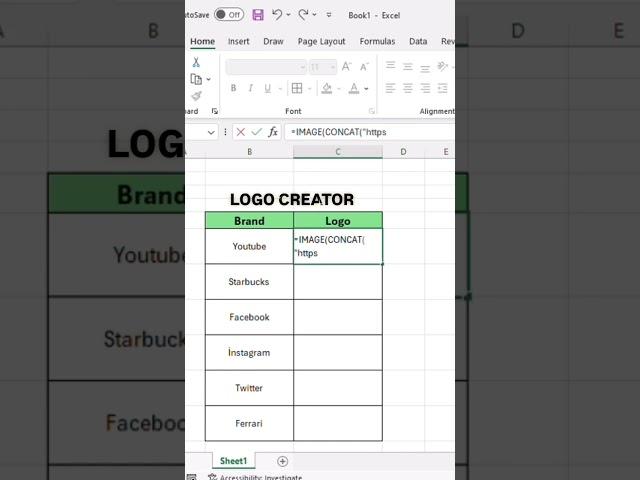
Task: Open the Page Layout tab
Action: (x=321, y=41)
